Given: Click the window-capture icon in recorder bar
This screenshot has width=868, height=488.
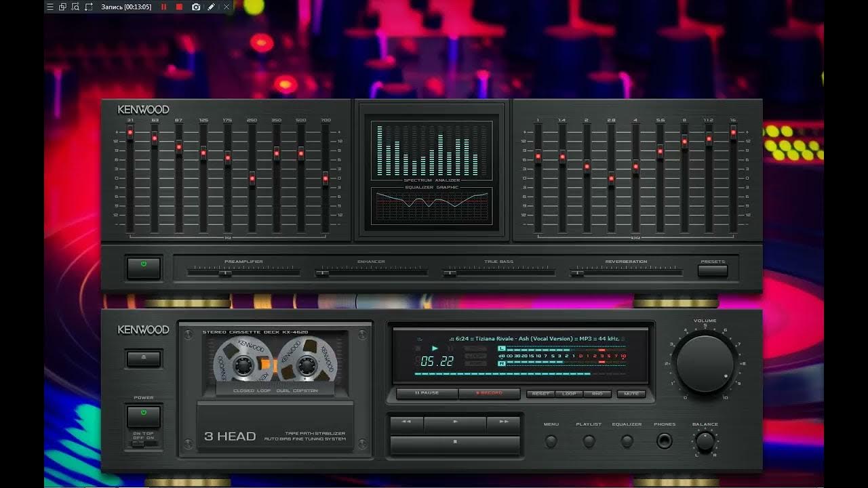Looking at the screenshot, I should click(62, 7).
